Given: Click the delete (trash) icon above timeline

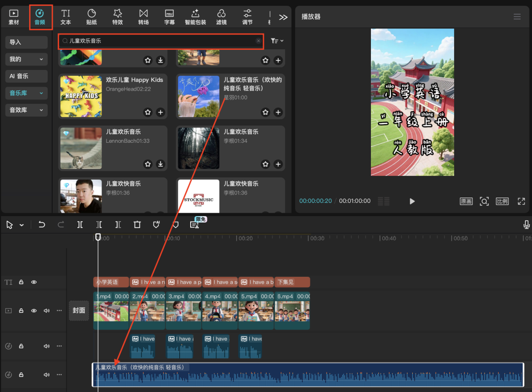Looking at the screenshot, I should click(x=137, y=224).
